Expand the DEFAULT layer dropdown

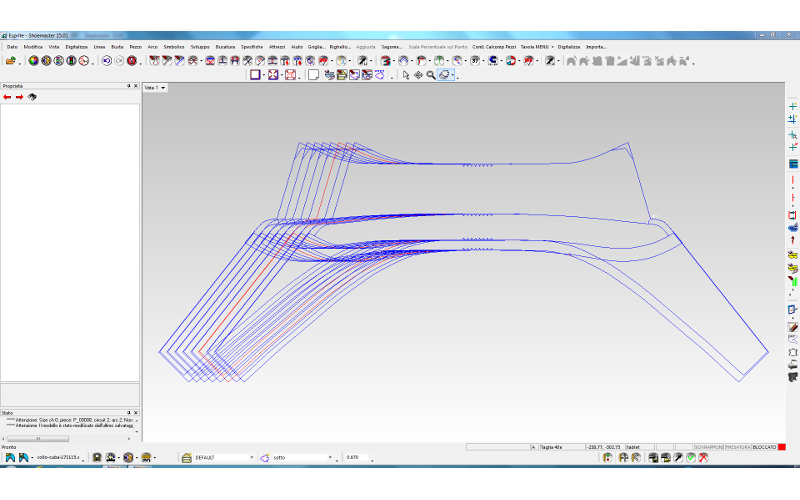coord(251,457)
